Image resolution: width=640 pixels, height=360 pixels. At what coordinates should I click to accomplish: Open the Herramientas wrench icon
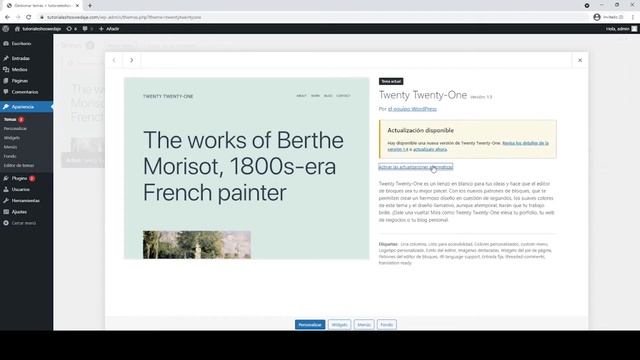pos(6,200)
